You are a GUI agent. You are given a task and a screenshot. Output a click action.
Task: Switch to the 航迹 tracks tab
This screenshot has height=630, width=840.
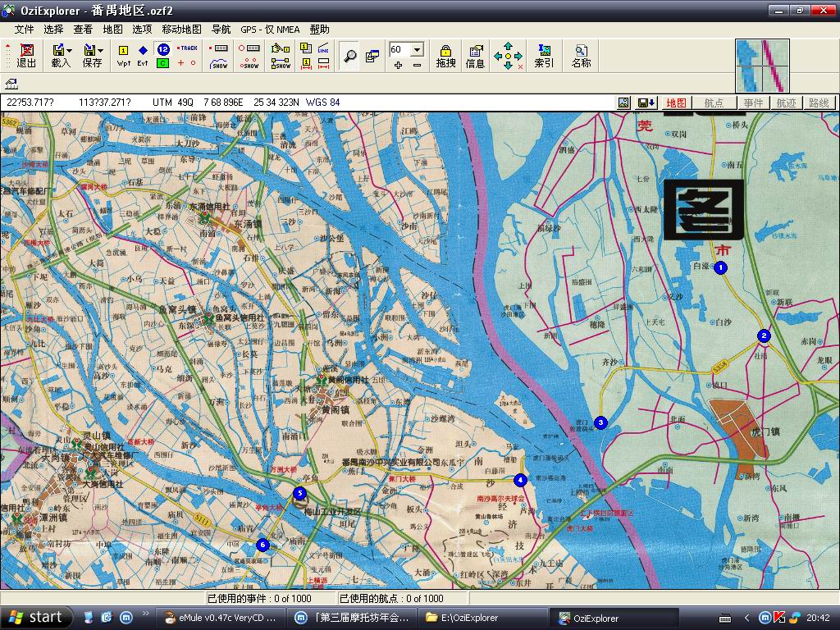point(786,103)
